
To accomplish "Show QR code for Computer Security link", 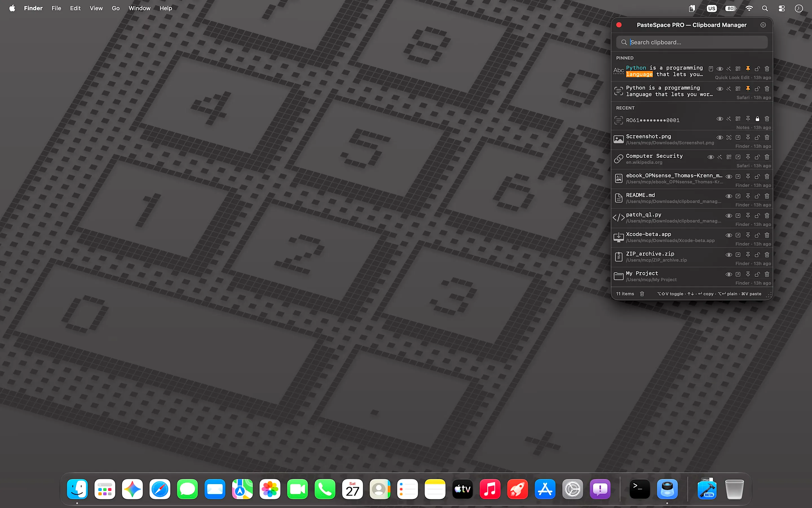I will [x=729, y=157].
